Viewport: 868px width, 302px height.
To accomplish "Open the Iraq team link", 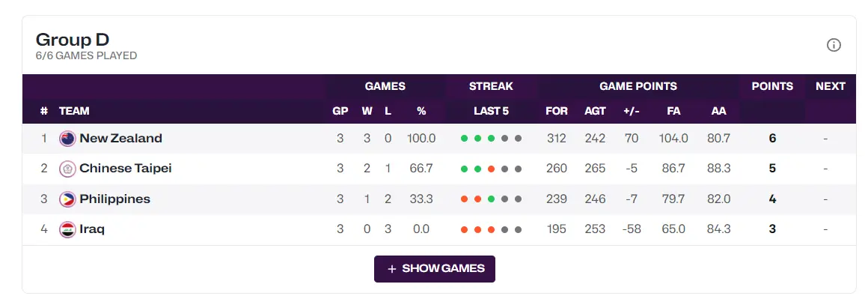I will click(92, 229).
